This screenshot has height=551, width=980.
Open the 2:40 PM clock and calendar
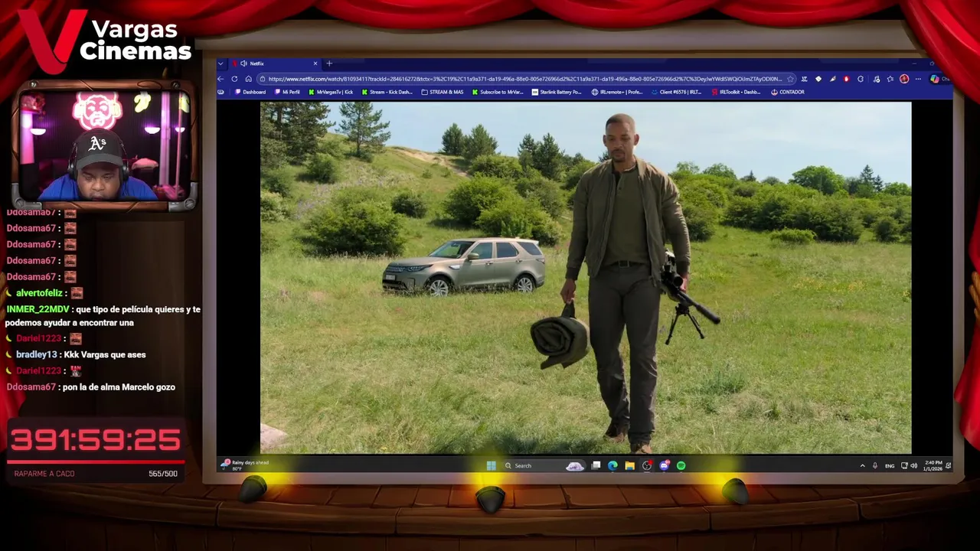[x=933, y=465]
